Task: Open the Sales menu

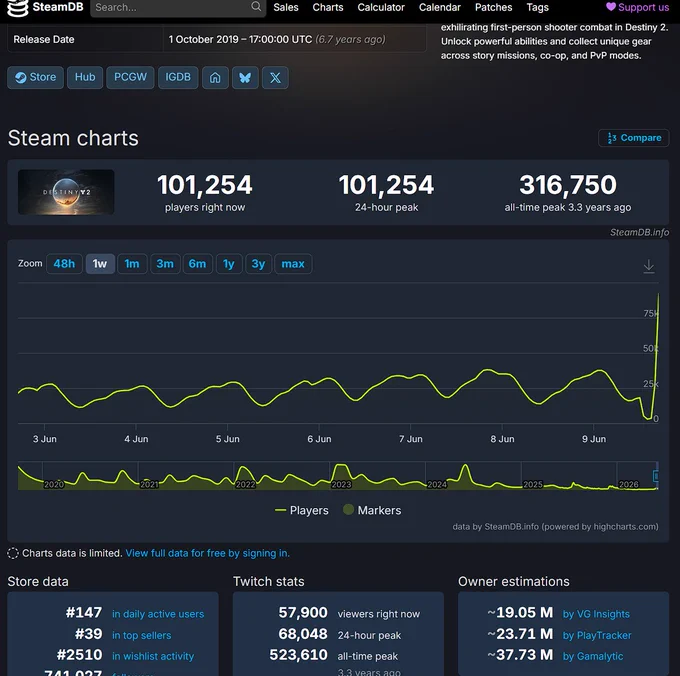Action: click(286, 7)
